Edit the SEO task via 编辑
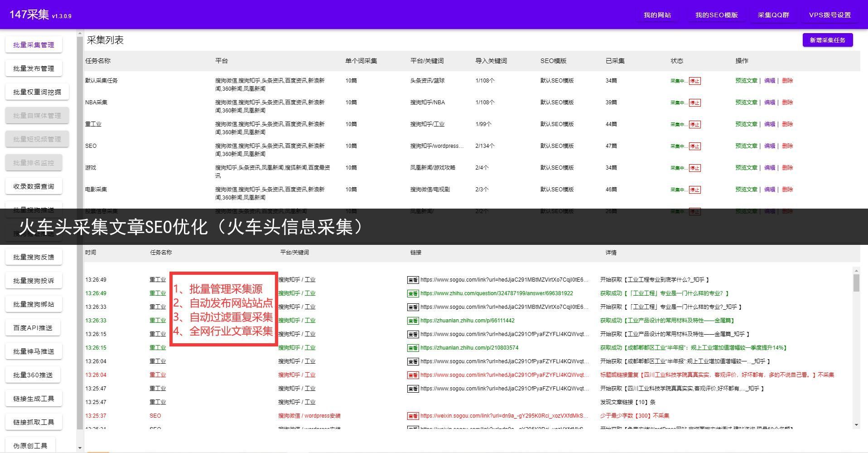868x453 pixels. pos(769,146)
